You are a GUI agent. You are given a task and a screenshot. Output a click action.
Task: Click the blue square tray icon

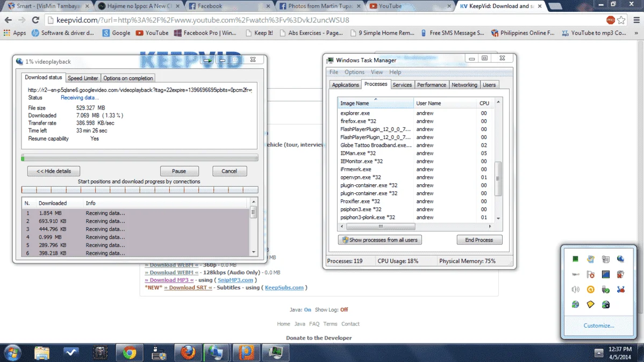click(606, 274)
